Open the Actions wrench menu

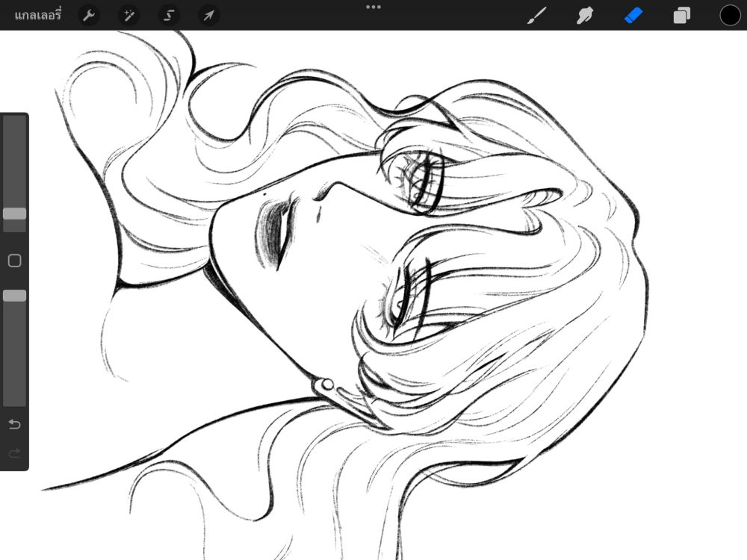coord(89,16)
